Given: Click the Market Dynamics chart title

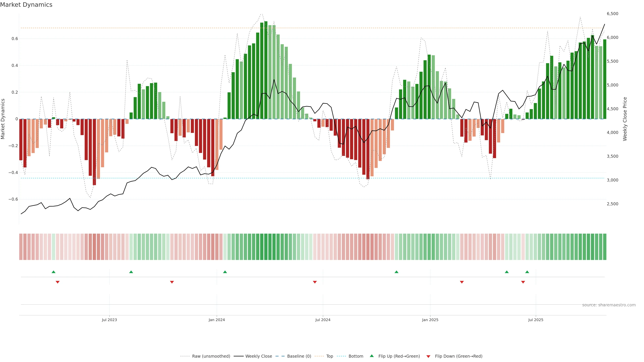Looking at the screenshot, I should [x=26, y=5].
